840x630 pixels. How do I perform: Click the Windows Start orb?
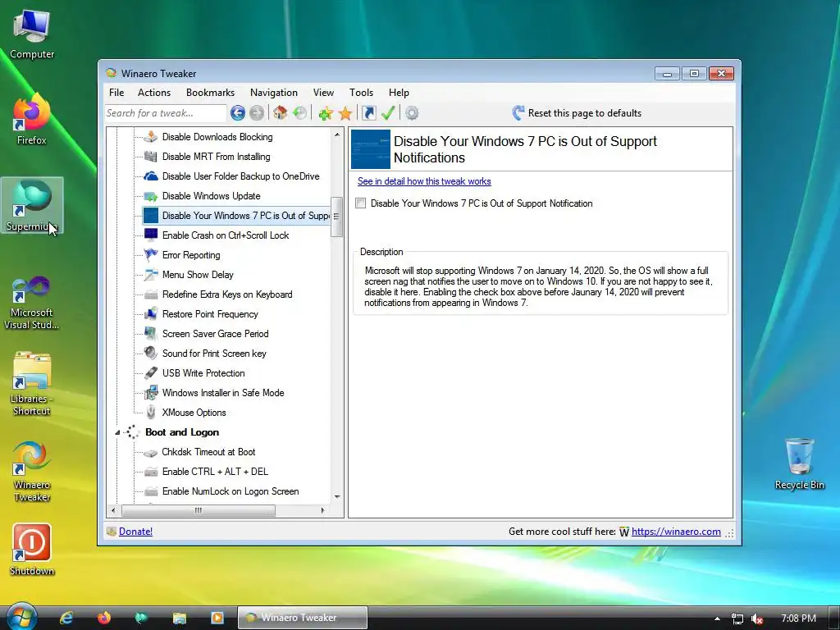[21, 616]
